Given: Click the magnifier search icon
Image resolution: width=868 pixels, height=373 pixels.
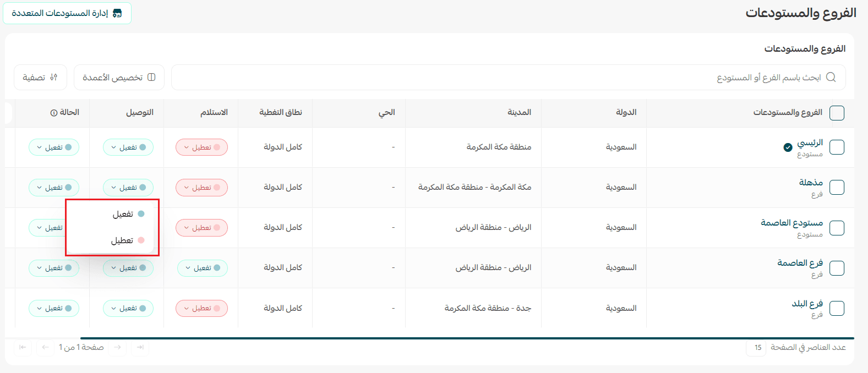Looking at the screenshot, I should [831, 78].
